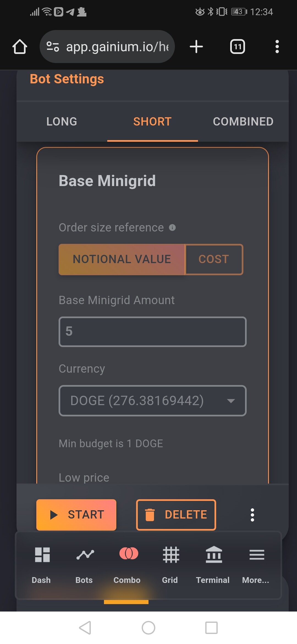Open the Terminal bank icon
Screen dimensions: 297x644
pyautogui.click(x=214, y=555)
